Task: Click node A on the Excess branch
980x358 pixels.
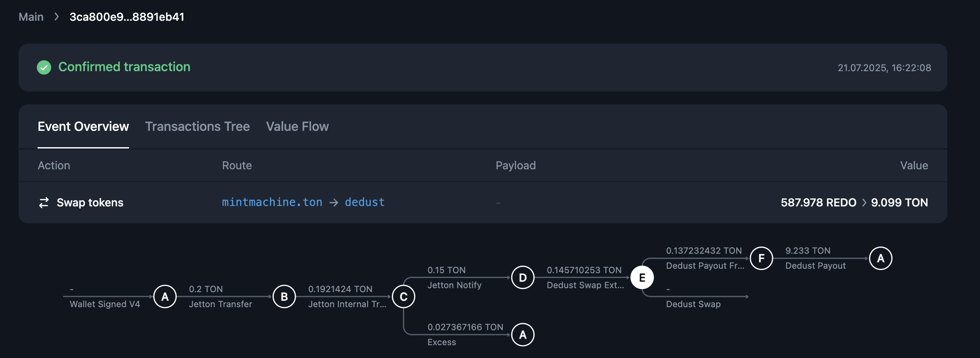Action: pyautogui.click(x=523, y=335)
